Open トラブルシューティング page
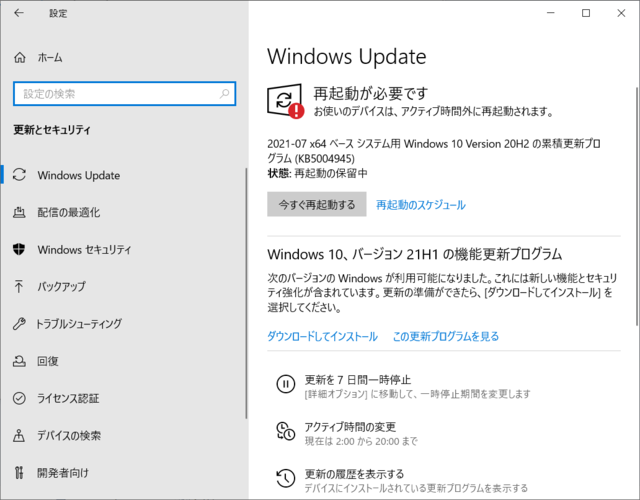 point(80,324)
